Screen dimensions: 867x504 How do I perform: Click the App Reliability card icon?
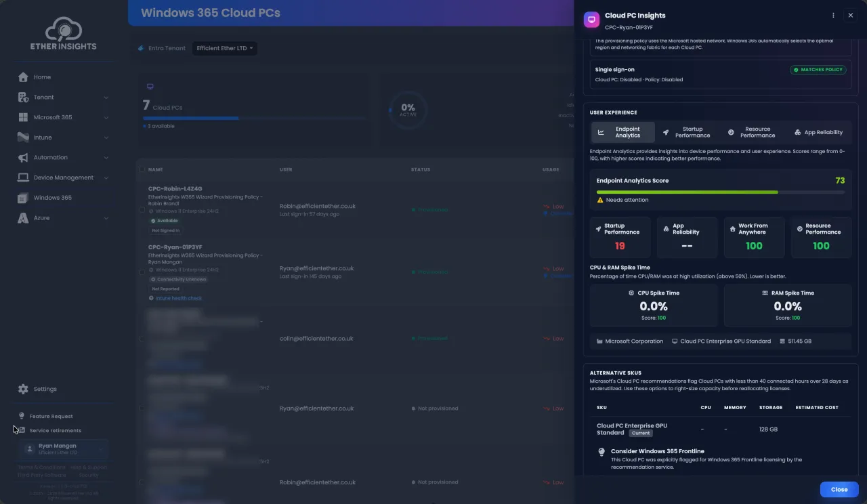[665, 229]
